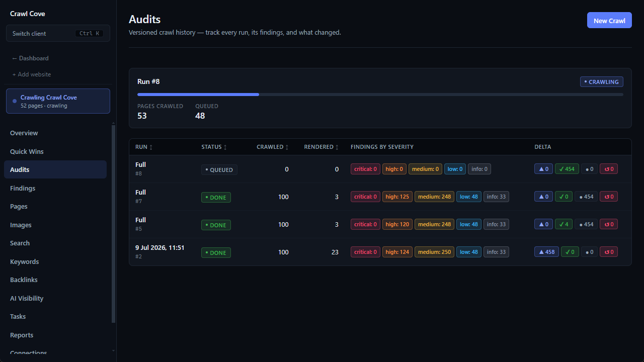
Task: Click the new-findings delta chip showing 458
Action: tap(546, 252)
